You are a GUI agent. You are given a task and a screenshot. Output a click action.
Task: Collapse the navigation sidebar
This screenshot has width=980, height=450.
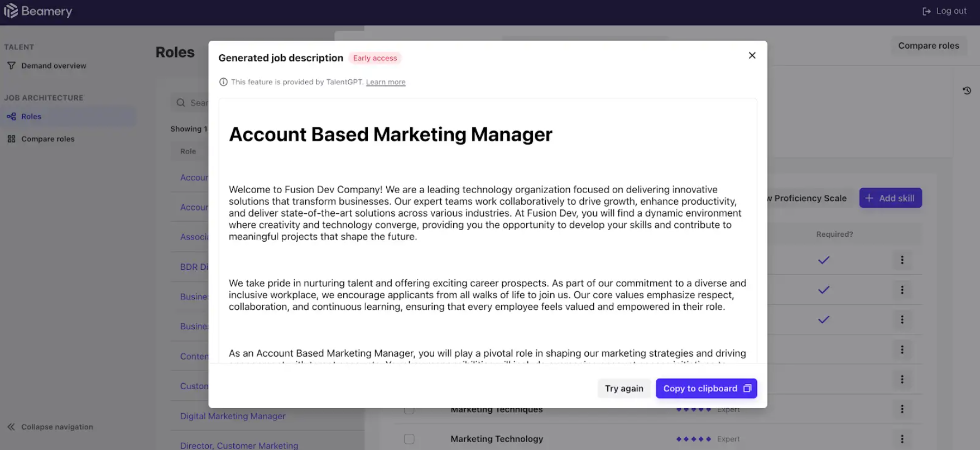click(50, 427)
